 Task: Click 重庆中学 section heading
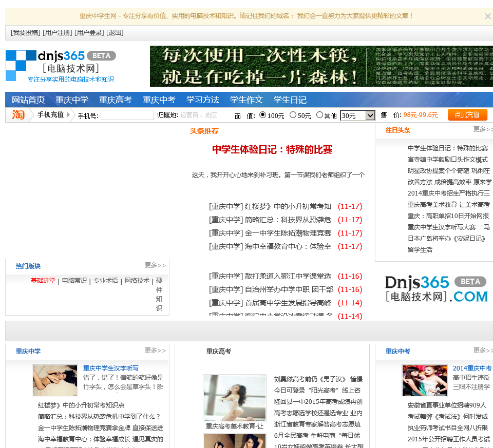click(28, 351)
